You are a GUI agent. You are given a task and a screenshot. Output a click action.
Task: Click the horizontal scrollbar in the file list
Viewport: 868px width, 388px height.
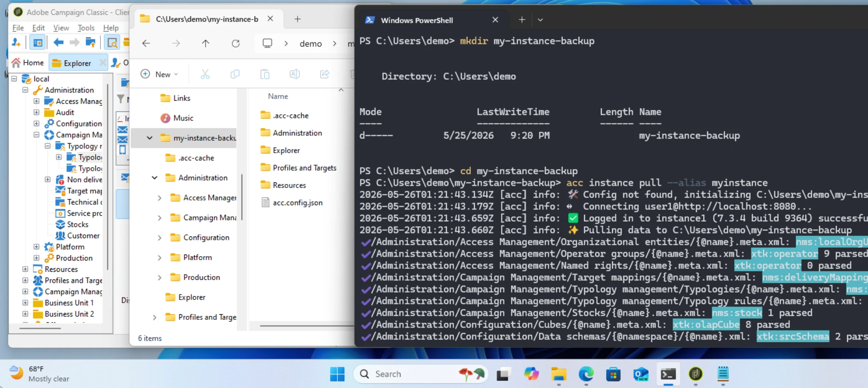[x=306, y=326]
